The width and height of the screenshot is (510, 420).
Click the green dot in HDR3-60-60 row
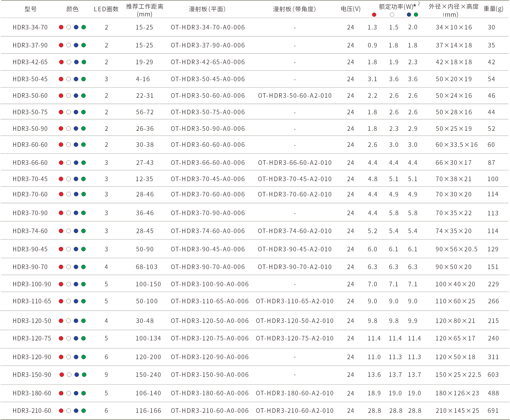(83, 145)
